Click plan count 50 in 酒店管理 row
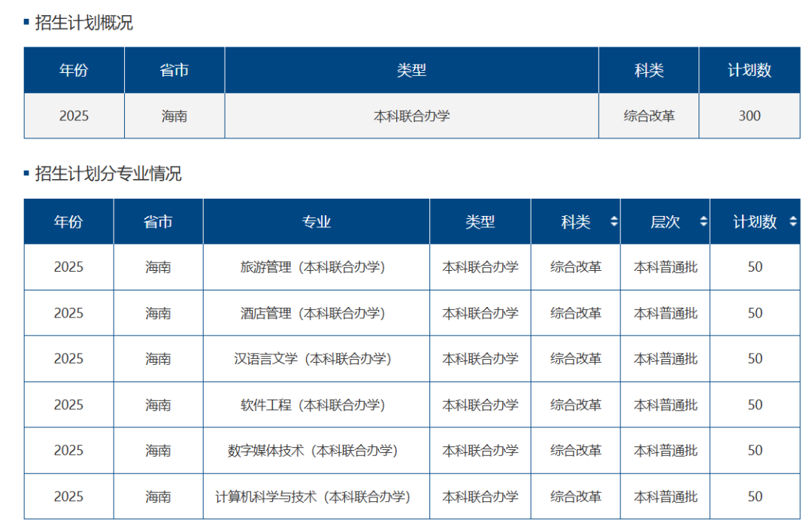The width and height of the screenshot is (812, 523). [x=755, y=313]
